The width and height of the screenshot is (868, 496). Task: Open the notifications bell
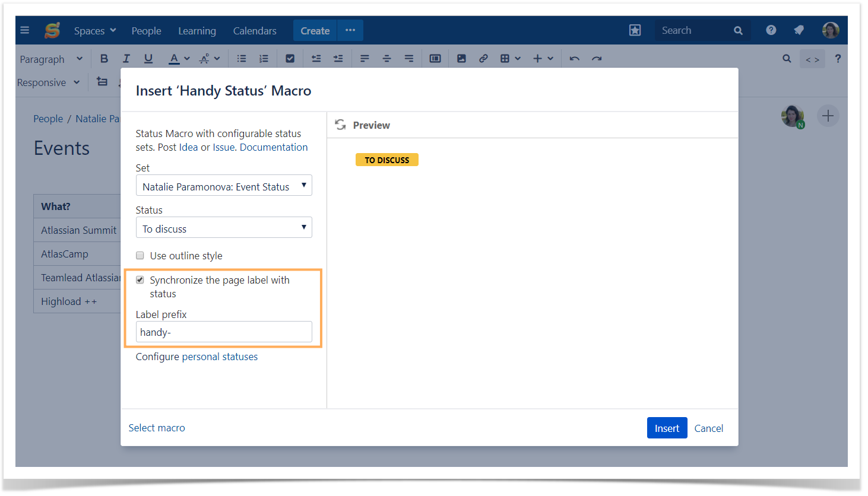click(799, 30)
